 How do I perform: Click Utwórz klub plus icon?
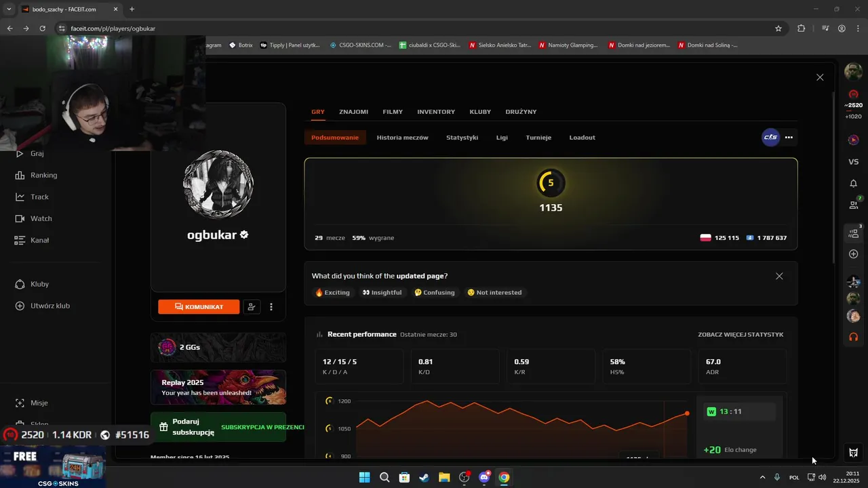point(20,306)
